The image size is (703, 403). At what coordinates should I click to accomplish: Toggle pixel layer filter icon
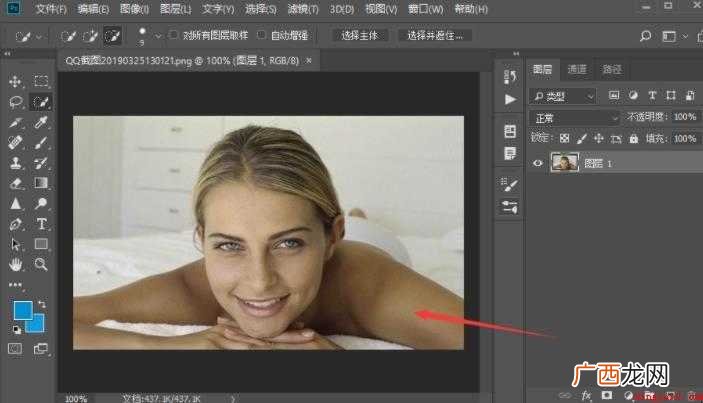coord(614,95)
